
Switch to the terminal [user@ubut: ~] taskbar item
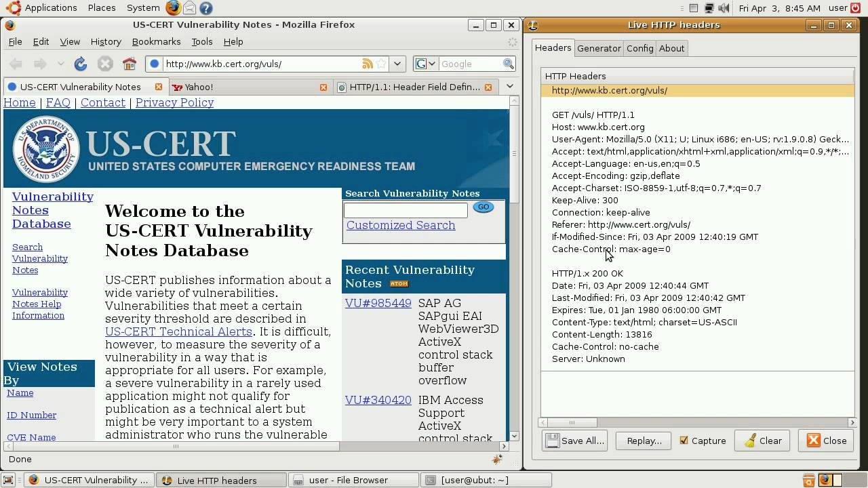point(486,480)
